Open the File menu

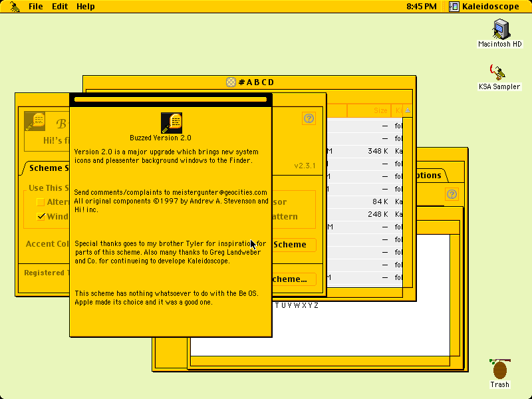36,7
